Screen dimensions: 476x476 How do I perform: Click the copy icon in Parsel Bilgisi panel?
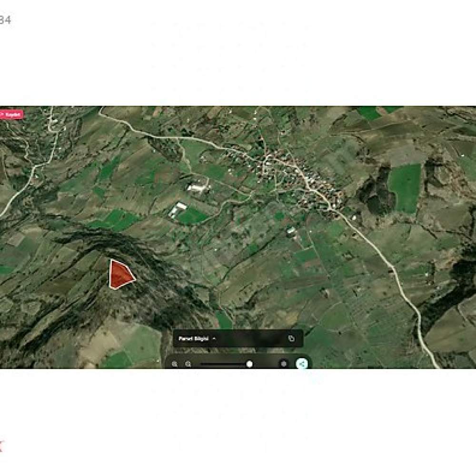[x=291, y=338]
